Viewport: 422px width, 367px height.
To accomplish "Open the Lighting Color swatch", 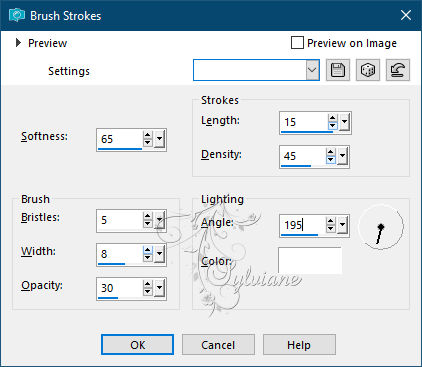I will 310,261.
